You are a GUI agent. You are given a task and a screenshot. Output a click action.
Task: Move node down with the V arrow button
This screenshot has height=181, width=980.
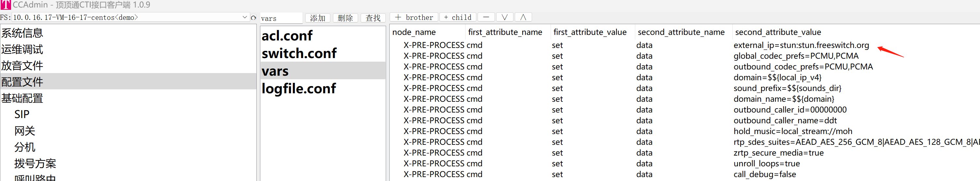[x=505, y=17]
